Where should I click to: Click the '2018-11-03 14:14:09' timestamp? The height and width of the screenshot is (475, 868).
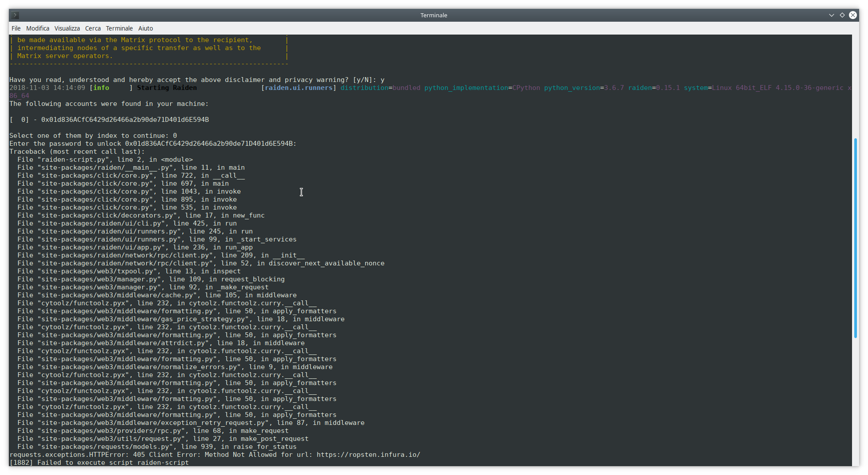[x=47, y=88]
